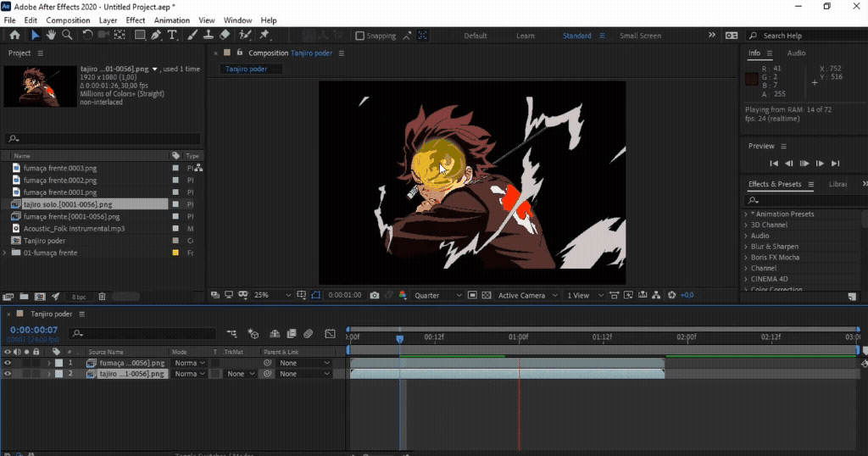The image size is (868, 456).
Task: Reset exposure icon in viewer footer
Action: tap(671, 296)
